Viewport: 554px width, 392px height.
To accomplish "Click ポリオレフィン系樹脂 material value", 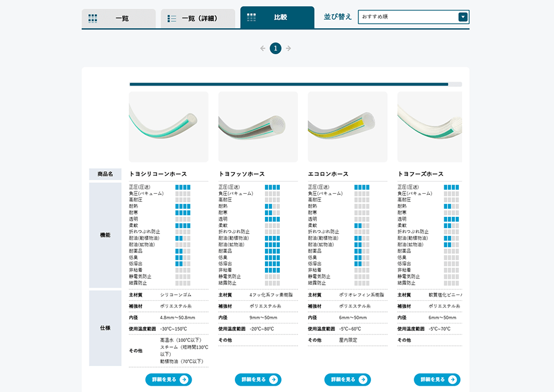I will click(361, 295).
